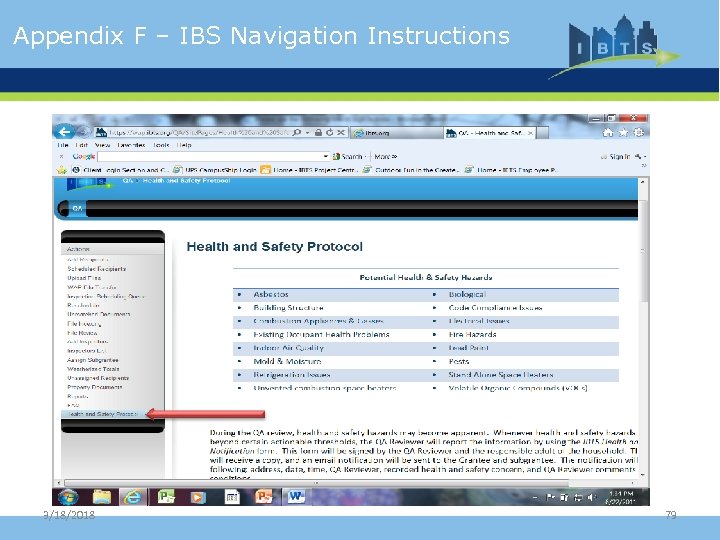Click the IBTS logo in page header

88,184
